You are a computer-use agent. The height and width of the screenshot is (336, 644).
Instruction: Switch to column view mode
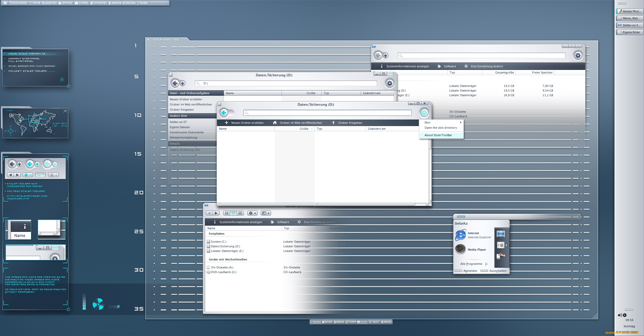point(240,213)
